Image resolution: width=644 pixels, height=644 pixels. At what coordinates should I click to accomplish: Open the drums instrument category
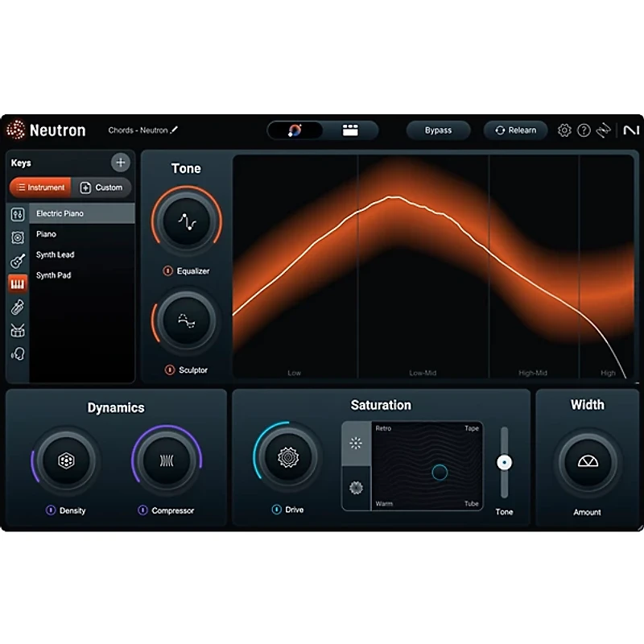pos(18,330)
